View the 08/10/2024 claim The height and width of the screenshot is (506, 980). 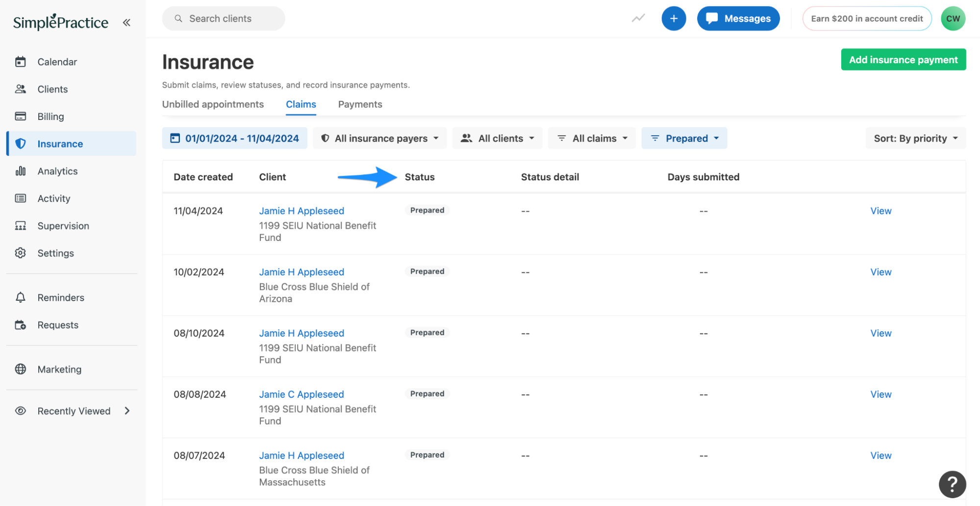880,333
